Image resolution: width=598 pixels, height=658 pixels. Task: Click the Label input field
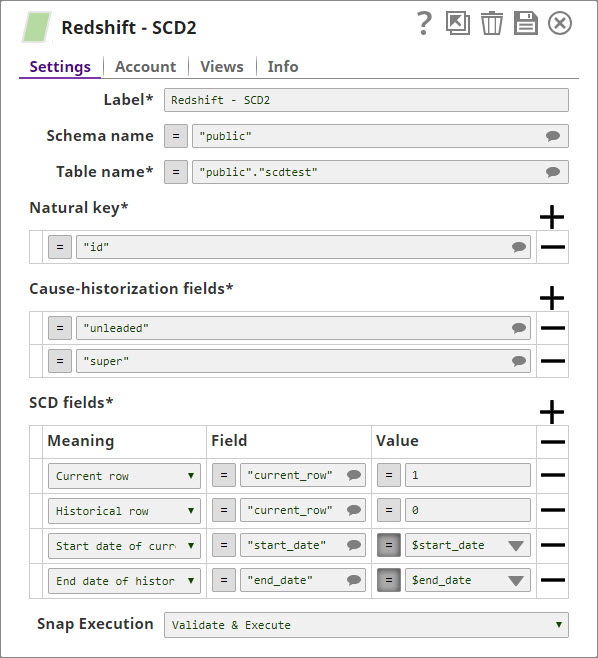[x=366, y=100]
